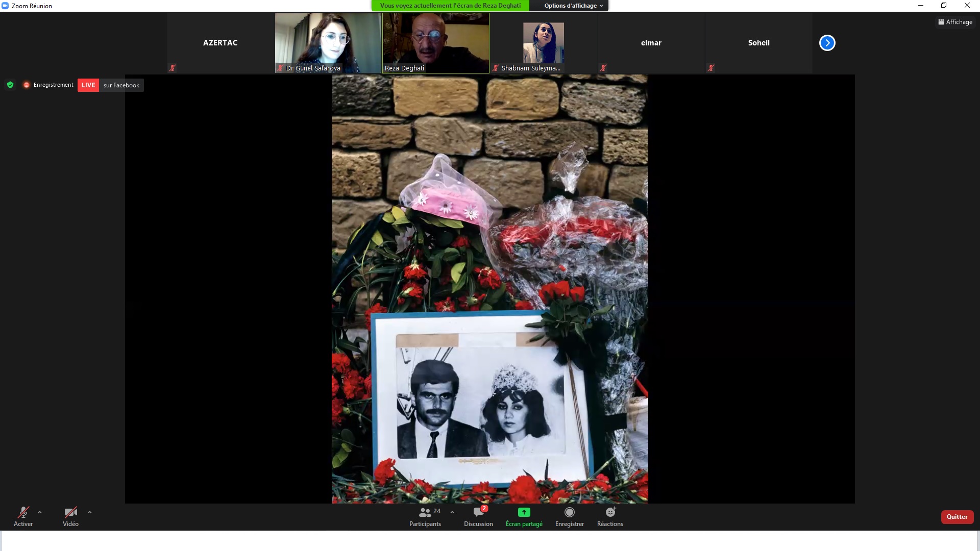Select Dr Gunel Safarova video thumbnail
980x551 pixels.
click(x=328, y=43)
